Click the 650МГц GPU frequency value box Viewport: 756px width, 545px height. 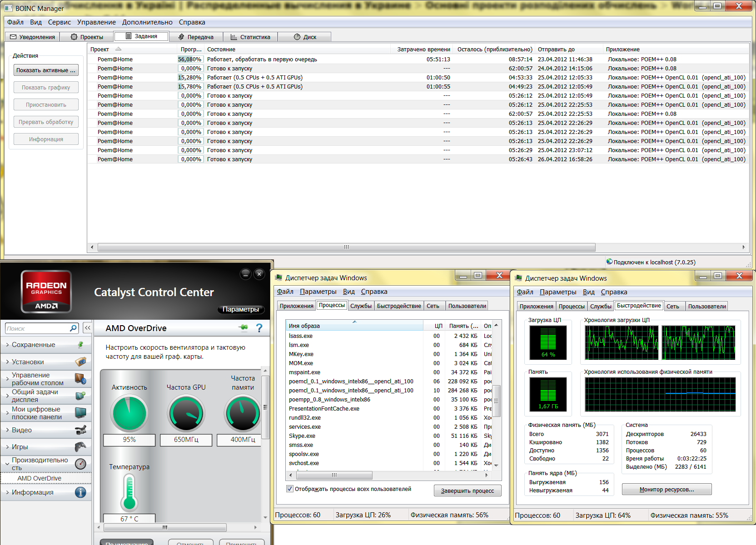[186, 440]
